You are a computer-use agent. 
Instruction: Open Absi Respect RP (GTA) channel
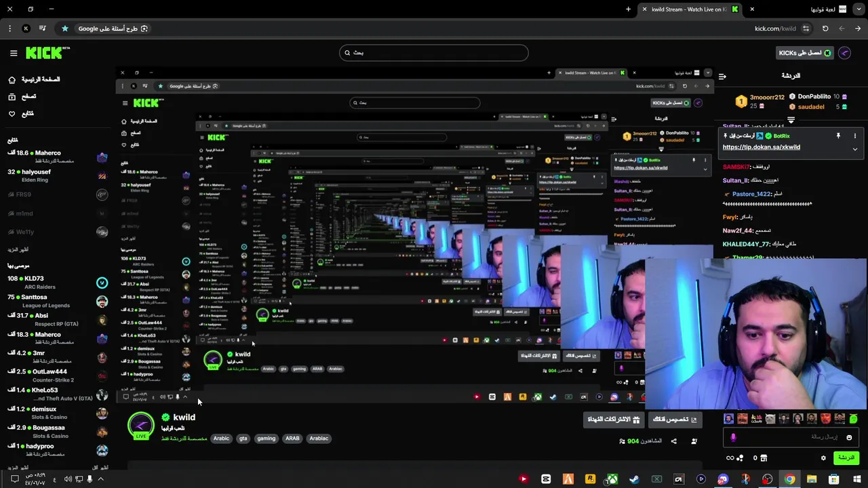click(x=58, y=319)
